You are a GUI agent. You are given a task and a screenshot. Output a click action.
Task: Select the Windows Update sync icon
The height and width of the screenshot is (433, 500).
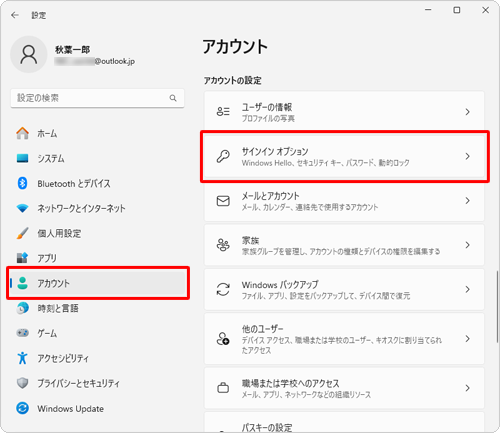click(22, 408)
